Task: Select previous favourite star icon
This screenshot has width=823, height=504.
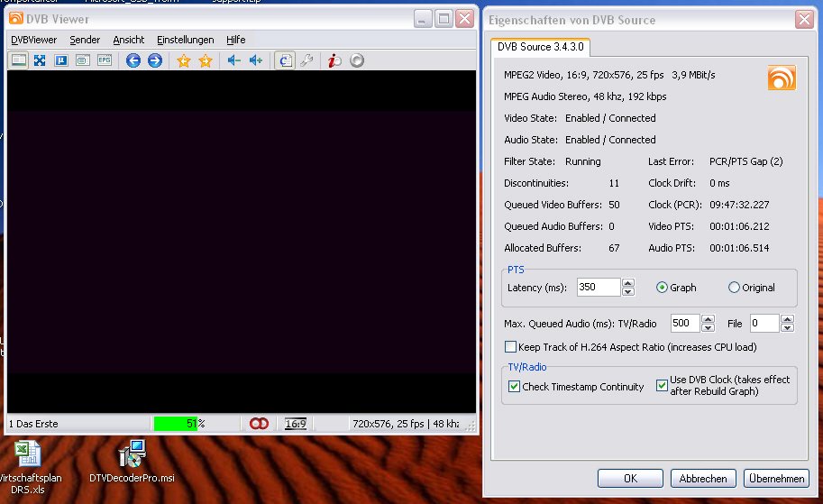Action: (184, 60)
